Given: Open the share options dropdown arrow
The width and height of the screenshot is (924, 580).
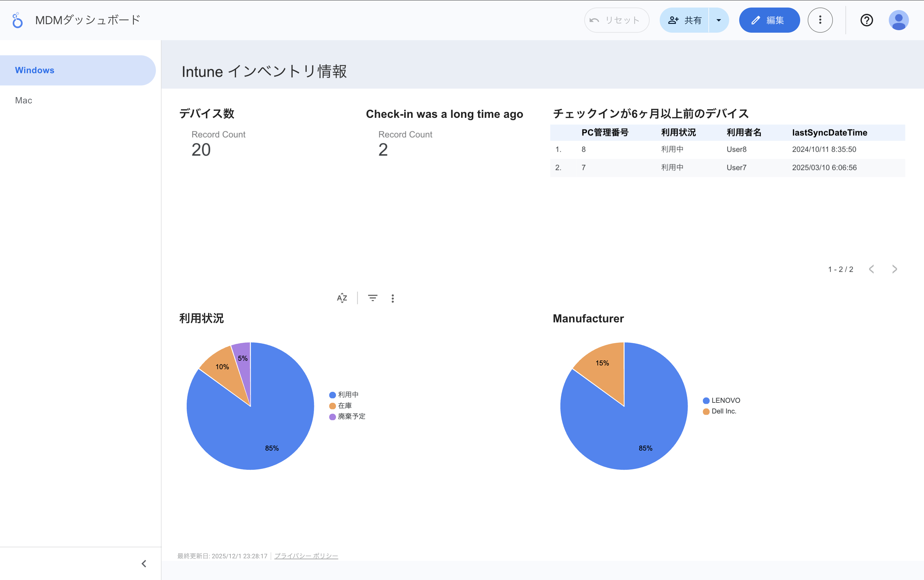Looking at the screenshot, I should pyautogui.click(x=719, y=20).
